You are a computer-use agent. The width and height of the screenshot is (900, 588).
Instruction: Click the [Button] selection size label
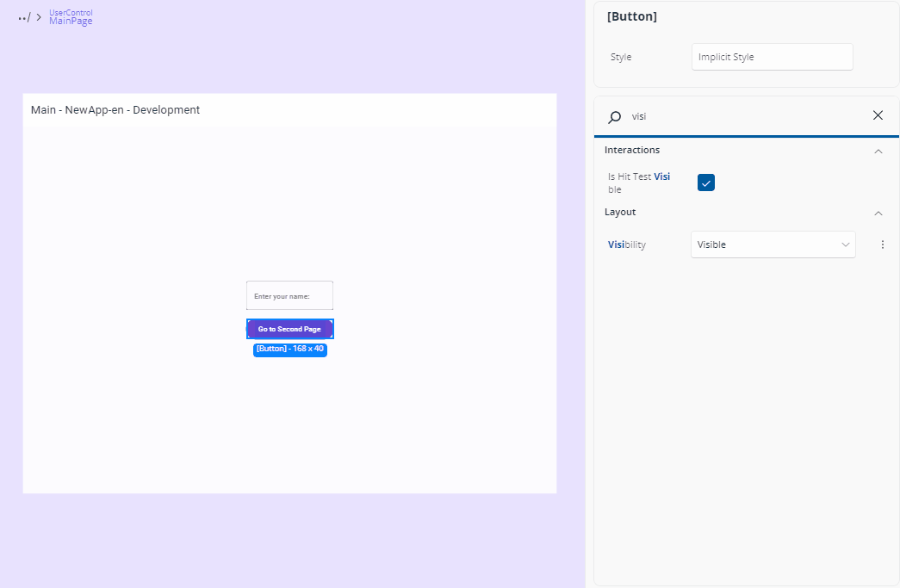pyautogui.click(x=290, y=350)
